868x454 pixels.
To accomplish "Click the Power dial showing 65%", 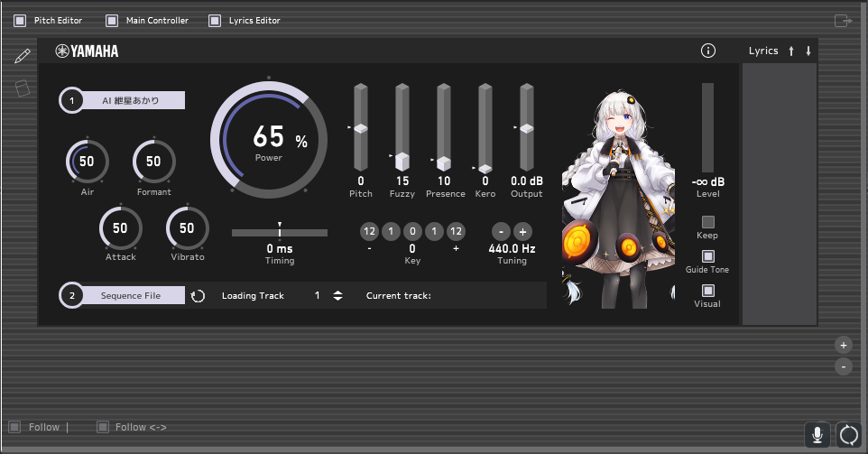I will click(268, 139).
